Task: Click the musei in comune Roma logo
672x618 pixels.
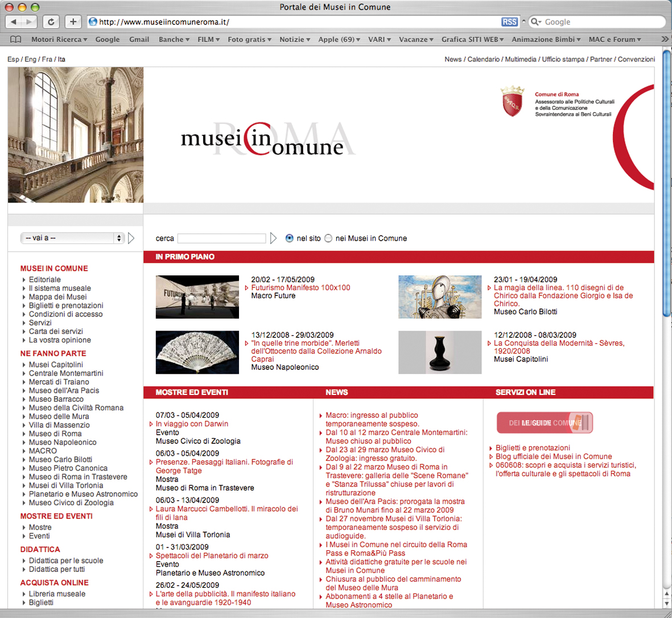Action: click(267, 139)
